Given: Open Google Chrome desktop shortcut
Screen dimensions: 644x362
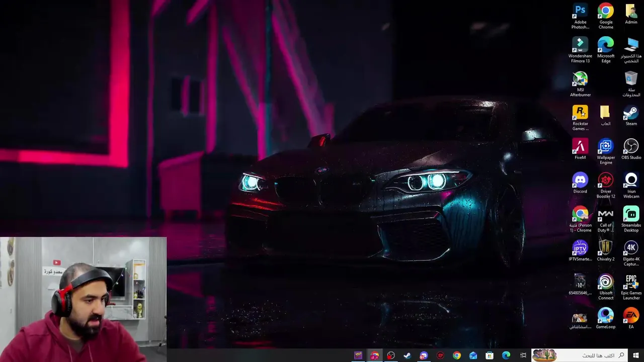Looking at the screenshot, I should pos(606,16).
